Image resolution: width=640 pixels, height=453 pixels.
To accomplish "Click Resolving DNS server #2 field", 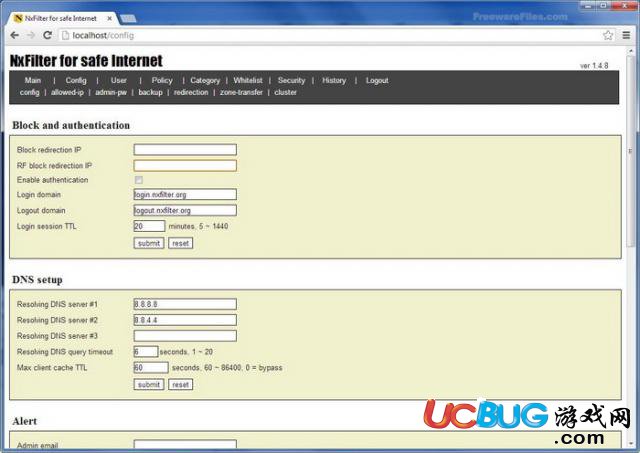I will coord(185,320).
